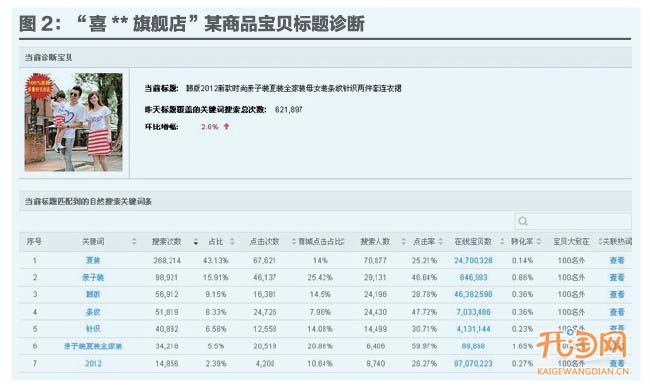
Task: Sort using the arrows beside 占比
Action: (232, 242)
